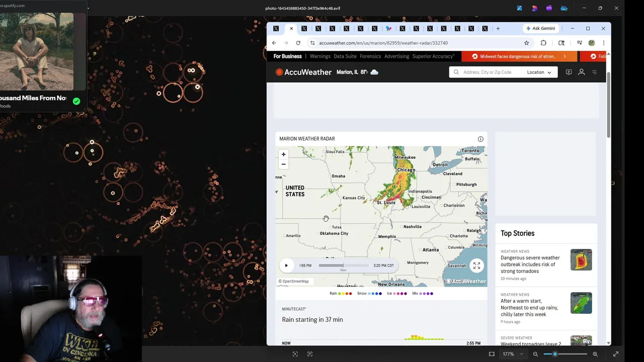Play the radar animation

click(286, 265)
